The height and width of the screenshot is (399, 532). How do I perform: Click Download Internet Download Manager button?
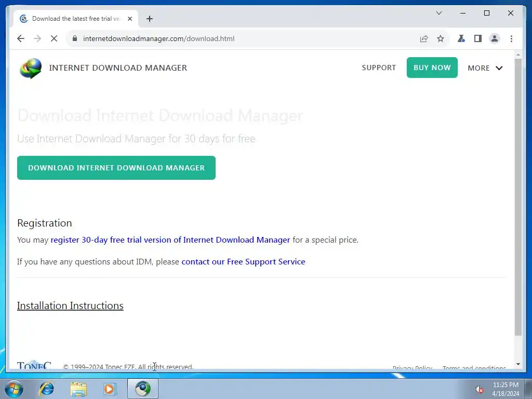pyautogui.click(x=116, y=168)
